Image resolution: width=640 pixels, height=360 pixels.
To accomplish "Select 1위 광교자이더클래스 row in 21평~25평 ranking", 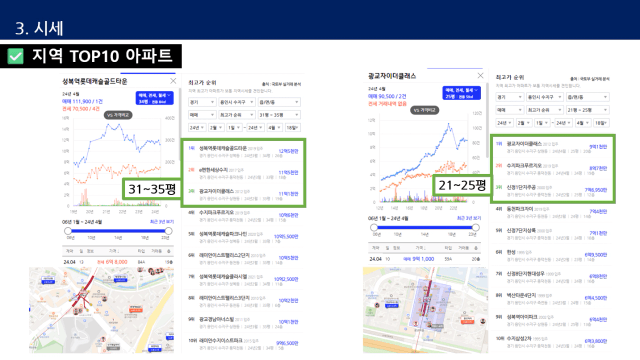I will pos(552,147).
